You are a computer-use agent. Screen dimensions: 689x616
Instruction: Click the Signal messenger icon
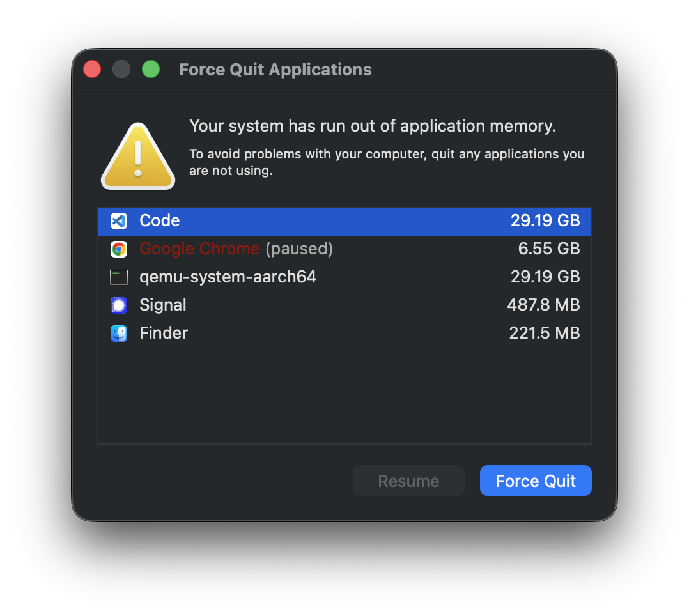point(119,305)
